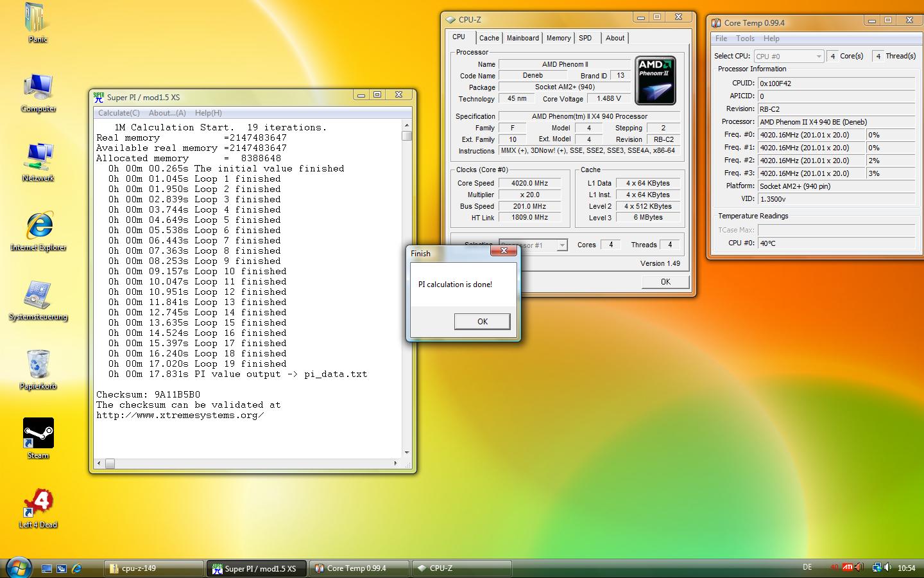Expand the Select CPU dropdown in Core Temp
The width and height of the screenshot is (924, 578).
click(x=818, y=57)
